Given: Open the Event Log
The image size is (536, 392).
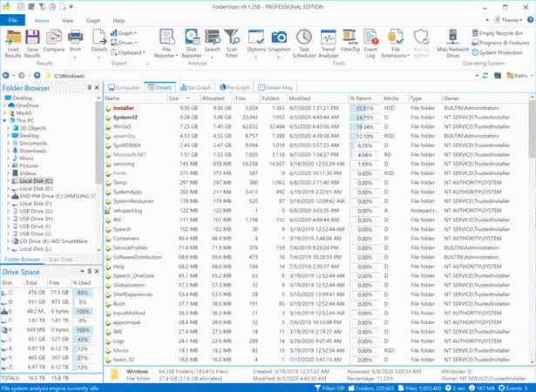Looking at the screenshot, I should pos(370,44).
